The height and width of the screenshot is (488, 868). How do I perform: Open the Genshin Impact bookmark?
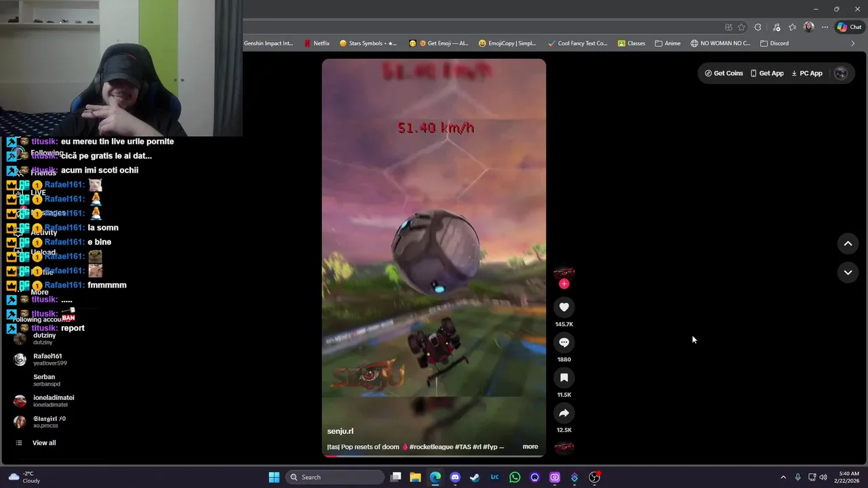[x=269, y=43]
